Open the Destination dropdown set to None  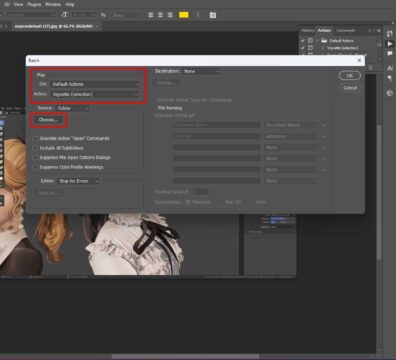[x=201, y=71]
